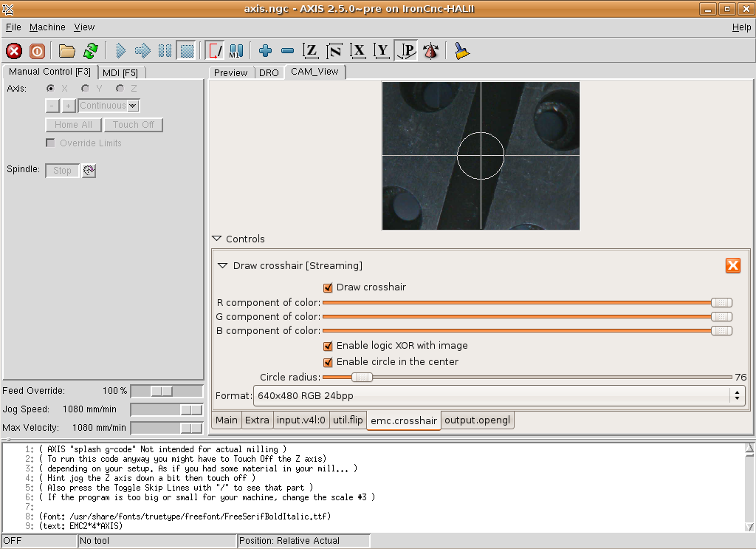The width and height of the screenshot is (756, 549).
Task: Reload the current file
Action: click(x=91, y=51)
